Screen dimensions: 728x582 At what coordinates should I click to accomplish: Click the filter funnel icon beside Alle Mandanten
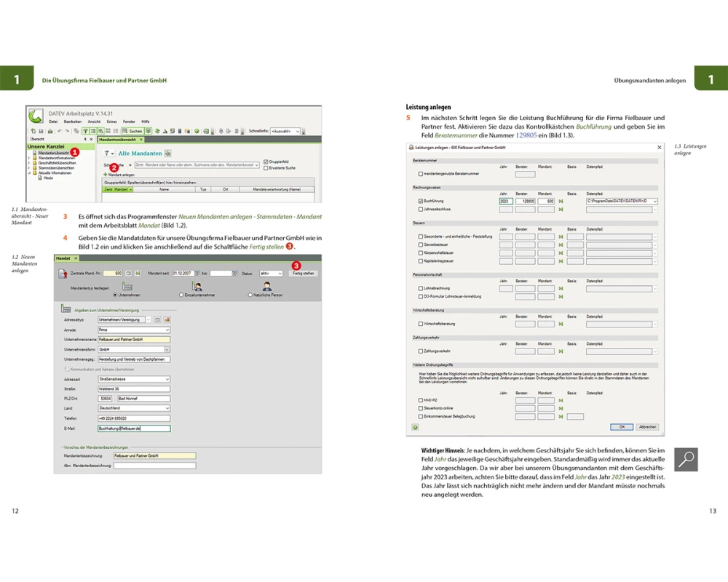pos(108,154)
